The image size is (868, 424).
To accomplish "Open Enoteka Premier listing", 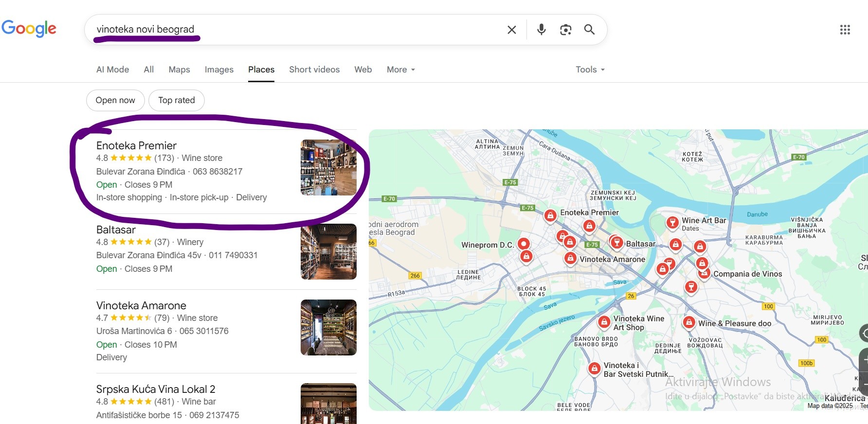I will click(x=136, y=145).
